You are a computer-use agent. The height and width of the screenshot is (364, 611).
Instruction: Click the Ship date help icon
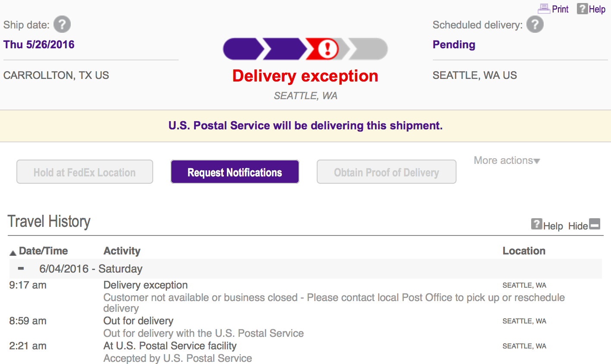pyautogui.click(x=62, y=25)
